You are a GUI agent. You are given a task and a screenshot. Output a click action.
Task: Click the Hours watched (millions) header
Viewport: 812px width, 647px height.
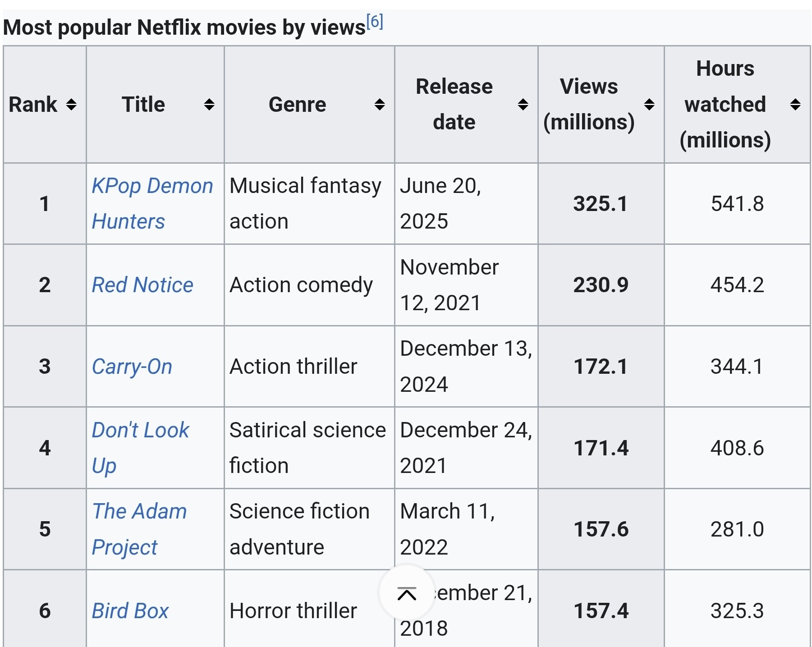point(725,105)
